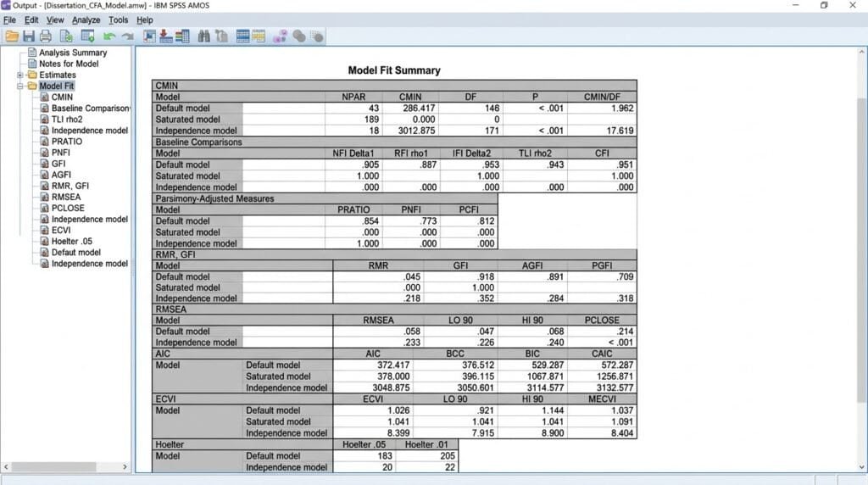868x485 pixels.
Task: Click the ECVI tree node icon
Action: pyautogui.click(x=45, y=230)
